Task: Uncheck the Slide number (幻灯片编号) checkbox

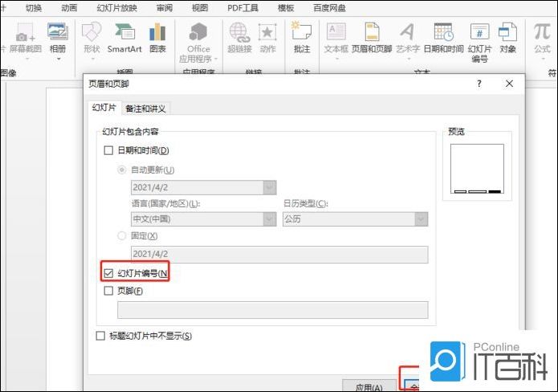Action: [108, 273]
